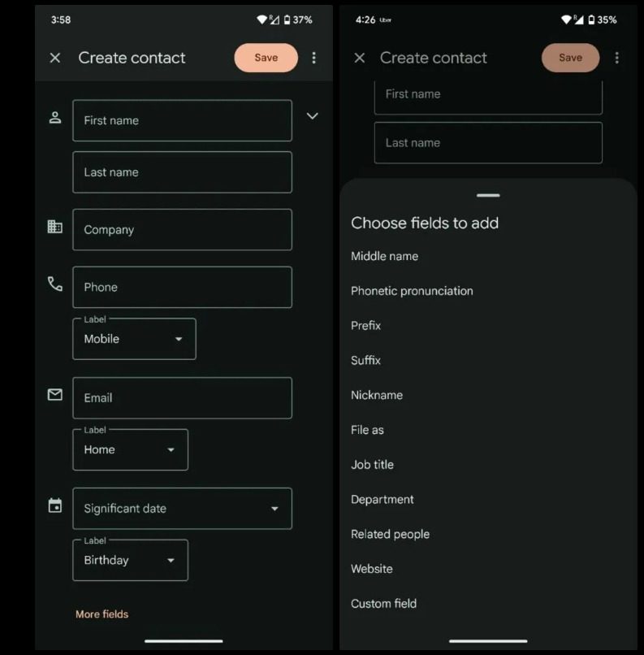Add the Nickname field

[377, 395]
